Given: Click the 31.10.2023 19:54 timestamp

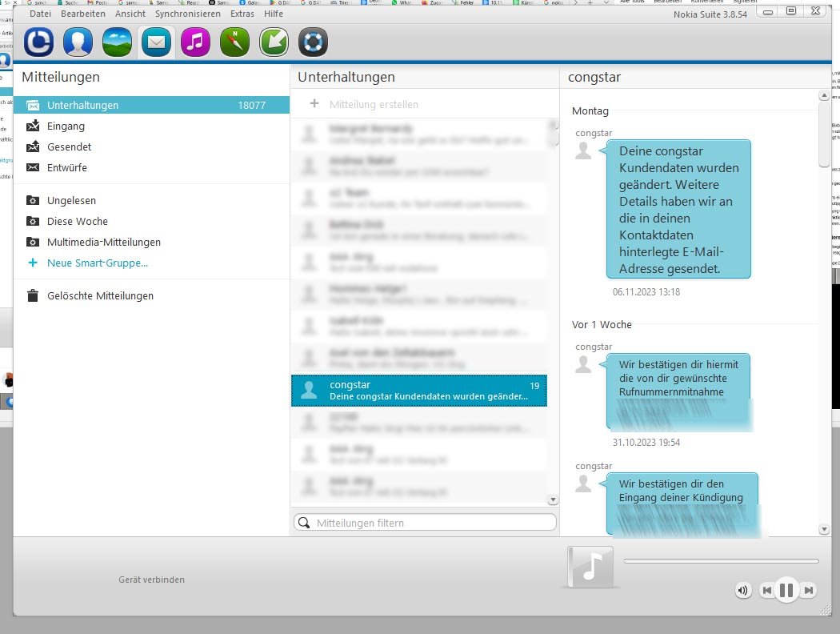Looking at the screenshot, I should 646,443.
